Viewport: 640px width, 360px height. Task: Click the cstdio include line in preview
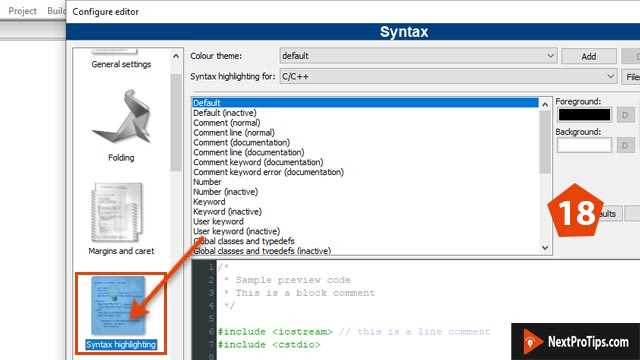(269, 344)
